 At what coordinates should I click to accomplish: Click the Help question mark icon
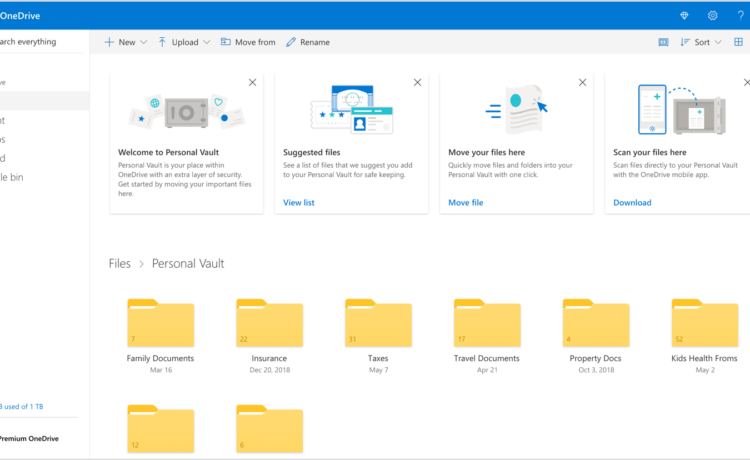739,15
